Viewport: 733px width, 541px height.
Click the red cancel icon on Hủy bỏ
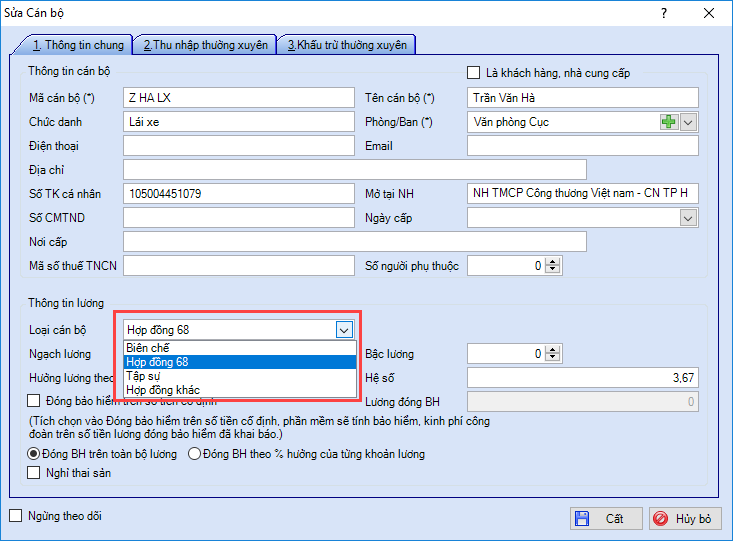point(660,519)
